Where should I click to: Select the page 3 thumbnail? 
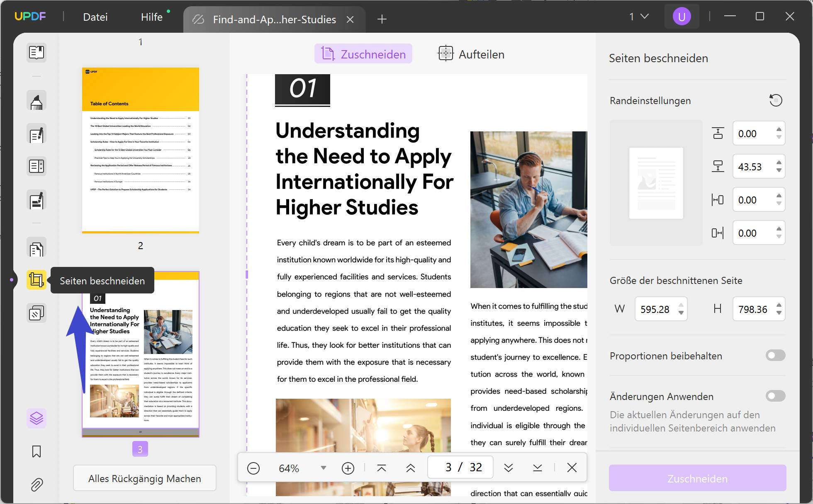tap(141, 354)
